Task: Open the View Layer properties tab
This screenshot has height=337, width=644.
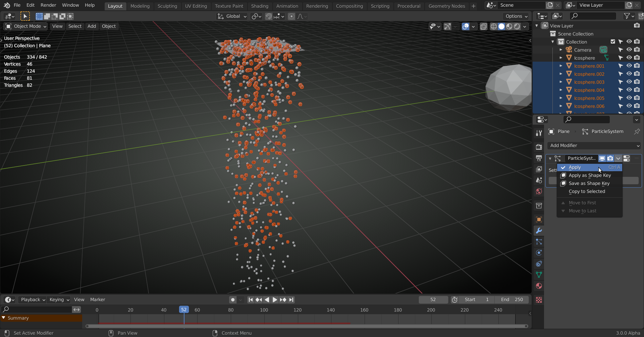Action: tap(539, 169)
